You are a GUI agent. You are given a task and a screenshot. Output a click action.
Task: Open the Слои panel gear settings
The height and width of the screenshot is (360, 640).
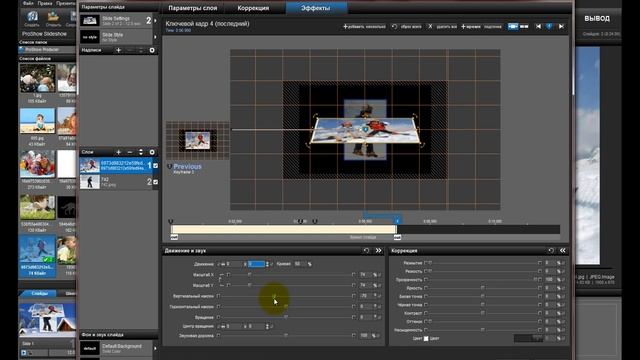click(152, 152)
